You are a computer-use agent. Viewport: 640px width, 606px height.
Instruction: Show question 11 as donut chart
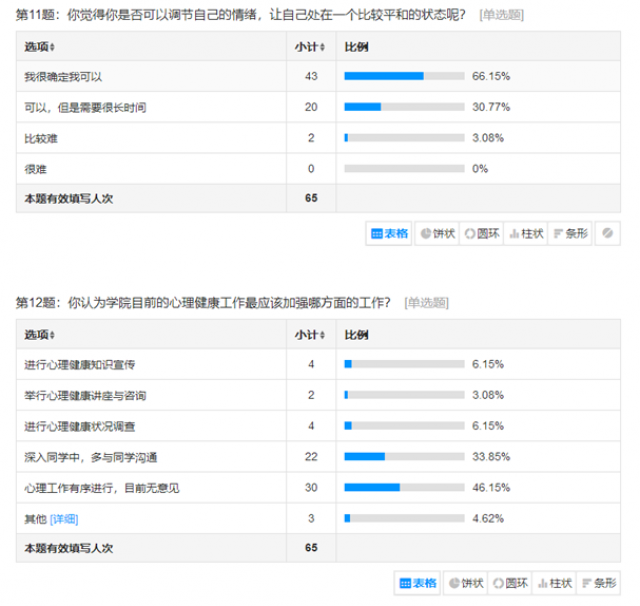[482, 233]
